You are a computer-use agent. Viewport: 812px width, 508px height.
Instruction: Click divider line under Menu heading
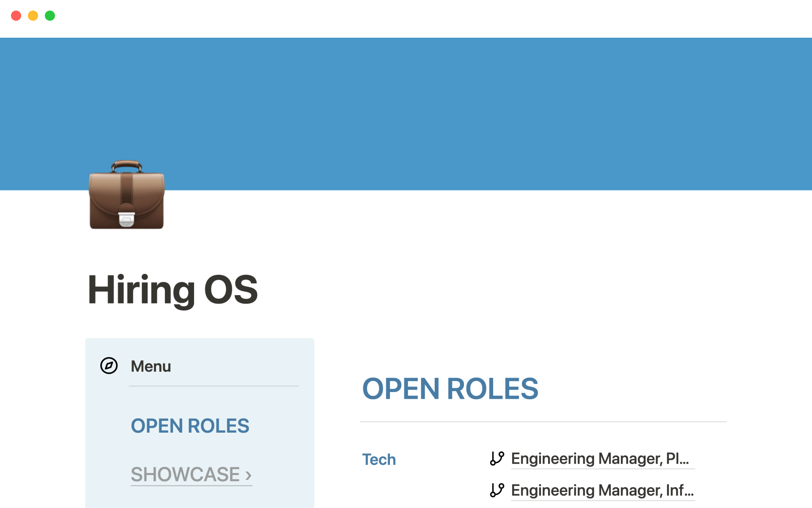(x=213, y=386)
